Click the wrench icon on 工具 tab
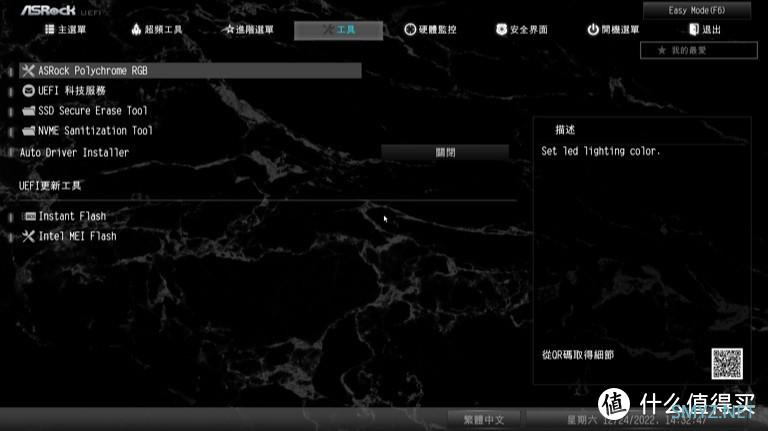The image size is (768, 431). pos(328,30)
